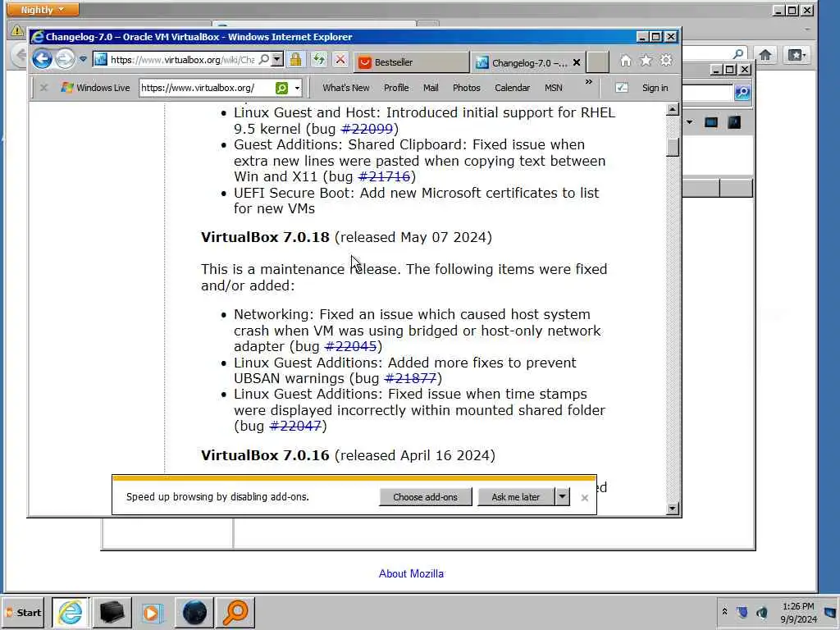Open the About Mozilla link

pos(411,573)
